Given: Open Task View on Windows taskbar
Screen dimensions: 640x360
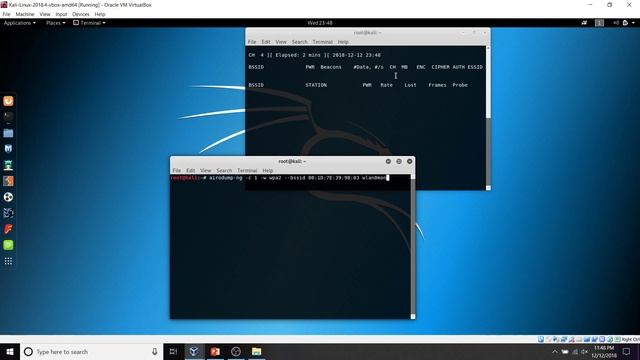Looking at the screenshot, I should point(173,352).
